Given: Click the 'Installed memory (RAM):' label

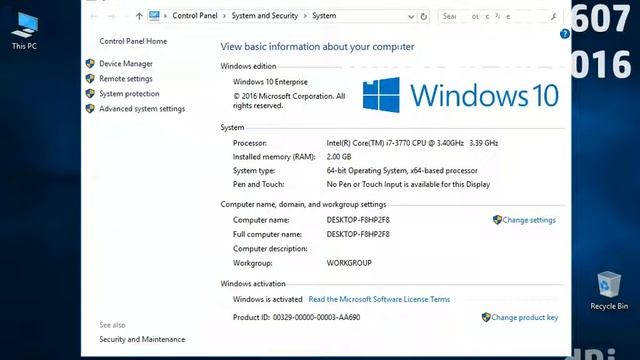Looking at the screenshot, I should point(274,157).
